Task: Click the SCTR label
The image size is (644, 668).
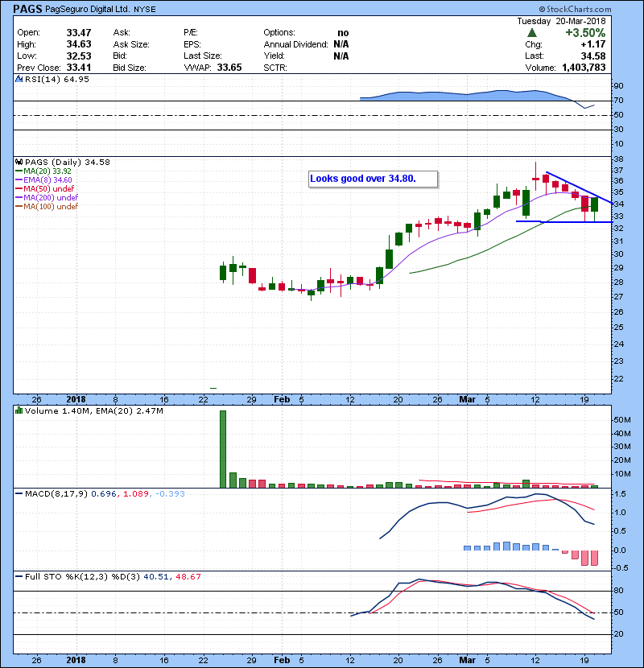Action: pyautogui.click(x=275, y=68)
